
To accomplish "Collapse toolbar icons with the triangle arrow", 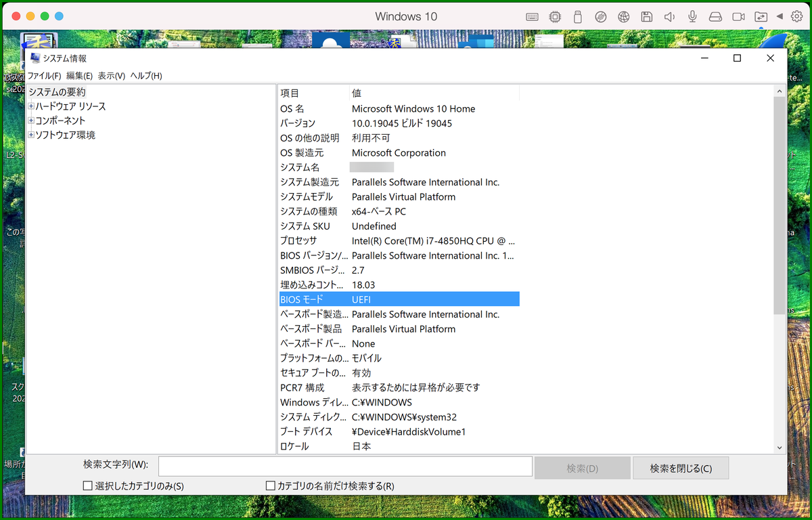I will point(780,16).
